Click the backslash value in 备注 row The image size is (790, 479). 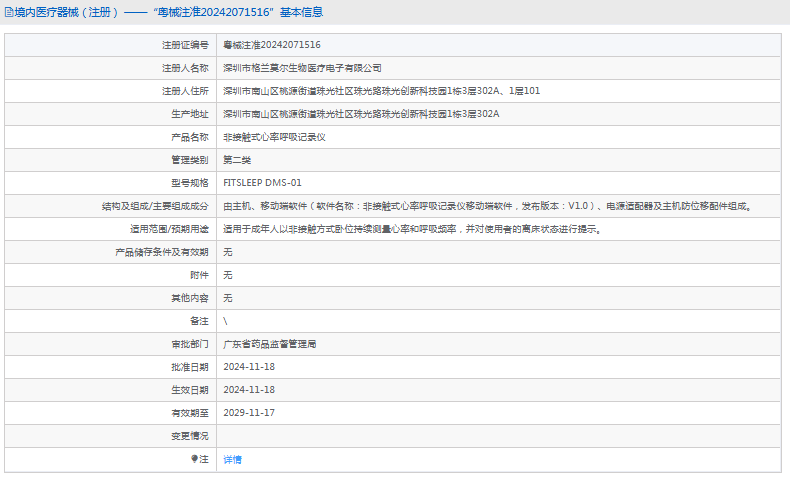[x=225, y=321]
